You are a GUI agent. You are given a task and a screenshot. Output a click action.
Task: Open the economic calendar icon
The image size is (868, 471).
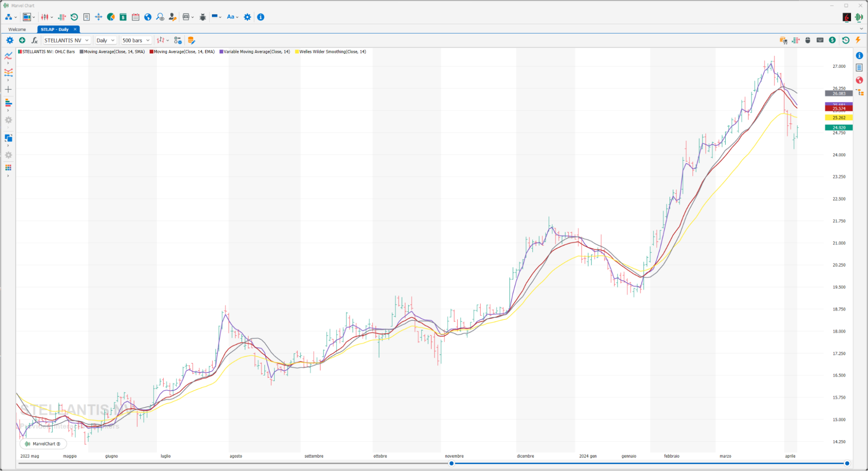pyautogui.click(x=135, y=17)
